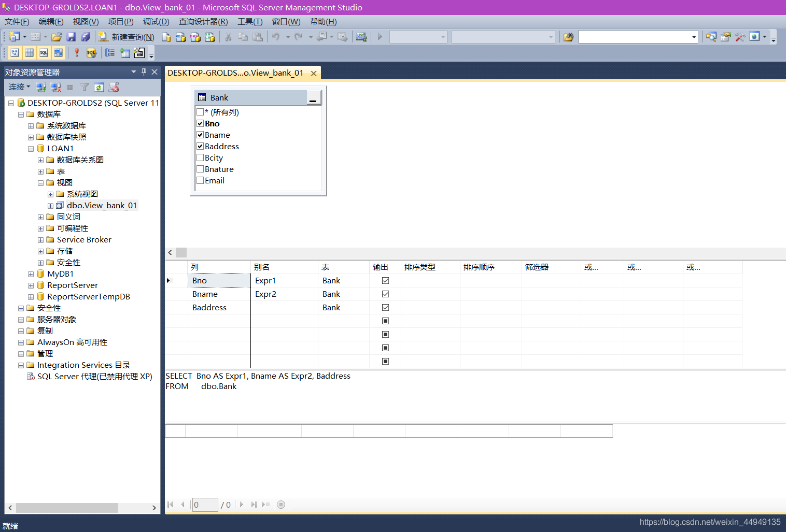Show the Diagram pane icon
The width and height of the screenshot is (786, 532).
point(15,52)
